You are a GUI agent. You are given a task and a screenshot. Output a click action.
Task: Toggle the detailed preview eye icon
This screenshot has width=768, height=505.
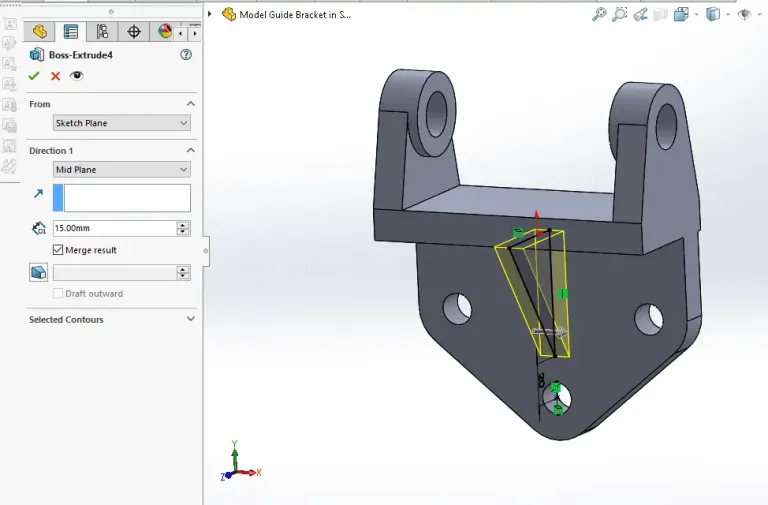[x=76, y=76]
